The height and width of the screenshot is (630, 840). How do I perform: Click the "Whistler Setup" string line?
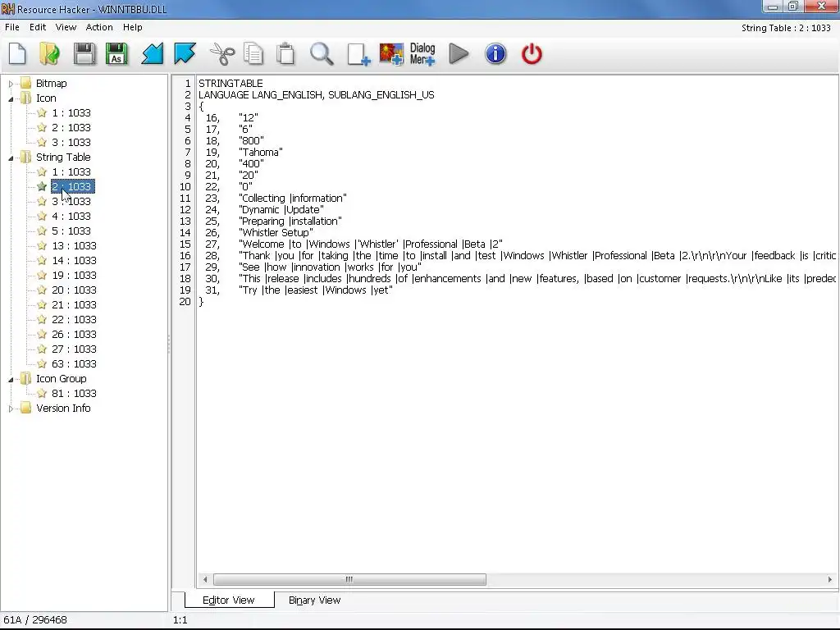(x=276, y=232)
